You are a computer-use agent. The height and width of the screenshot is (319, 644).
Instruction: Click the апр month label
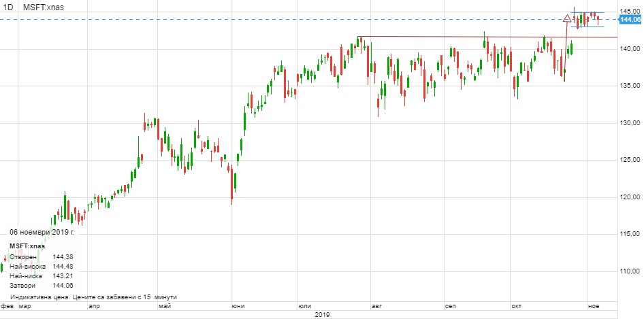click(94, 306)
